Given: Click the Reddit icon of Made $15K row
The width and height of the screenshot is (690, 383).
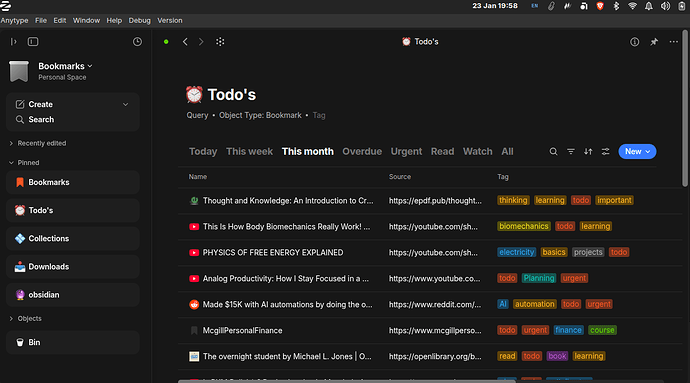Looking at the screenshot, I should 194,305.
